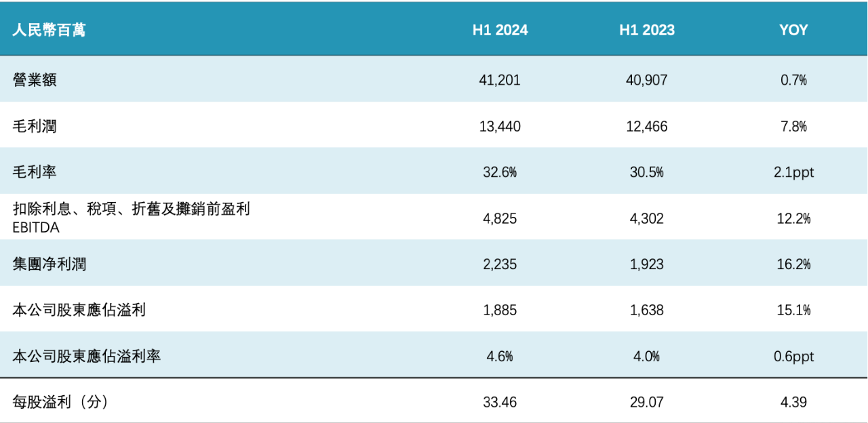Select the EBITDA value 4,825
The height and width of the screenshot is (423, 868).
pyautogui.click(x=500, y=218)
